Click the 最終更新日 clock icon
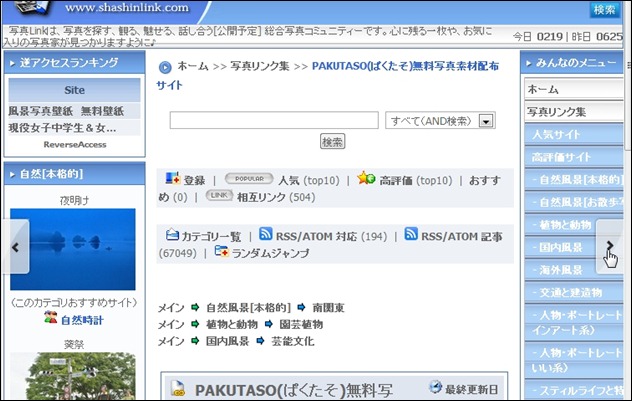This screenshot has width=632, height=401. point(435,387)
